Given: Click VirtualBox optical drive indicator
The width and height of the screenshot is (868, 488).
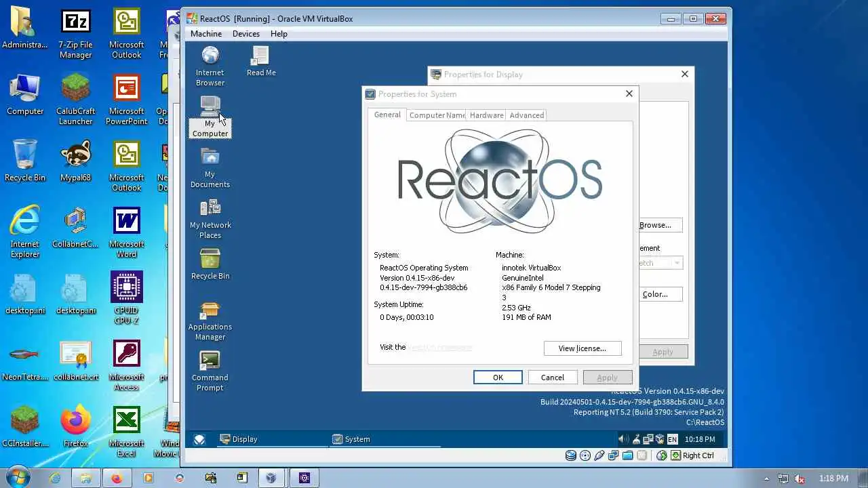Looking at the screenshot, I should (x=586, y=455).
